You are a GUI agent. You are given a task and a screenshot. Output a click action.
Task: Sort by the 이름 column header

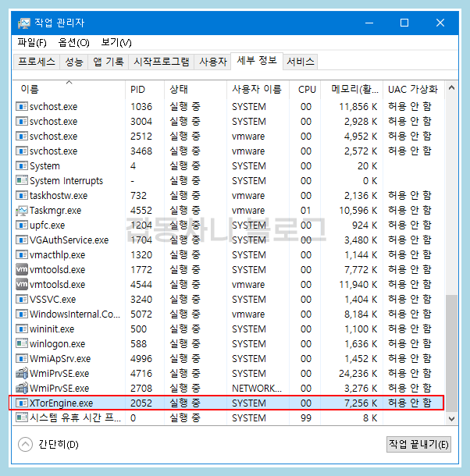tap(69, 89)
